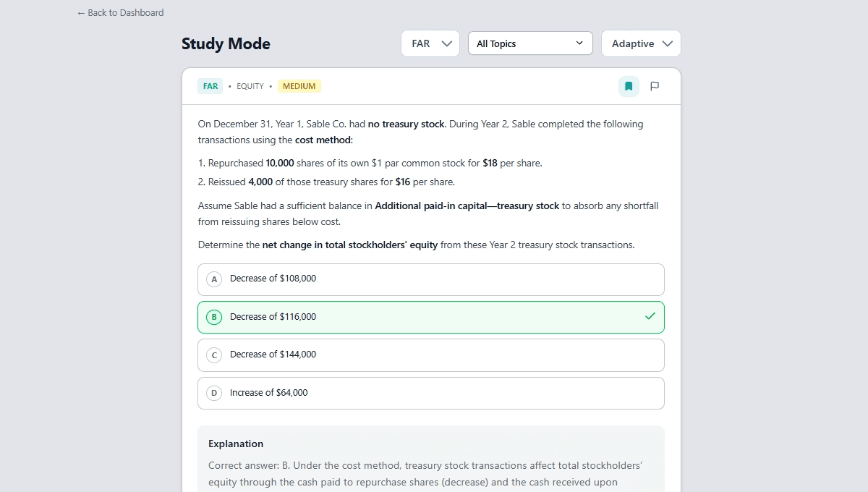Image resolution: width=868 pixels, height=492 pixels.
Task: Select answer D, Increase of $64,000
Action: tap(430, 393)
